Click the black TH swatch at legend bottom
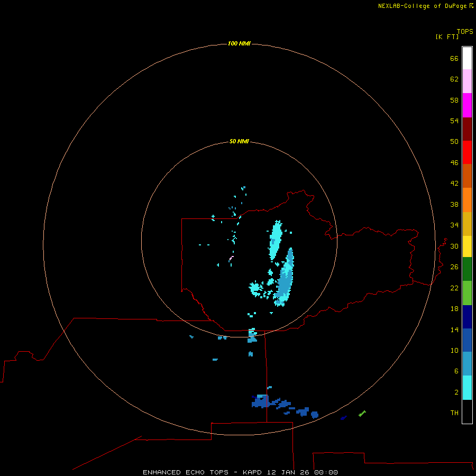 click(x=467, y=411)
